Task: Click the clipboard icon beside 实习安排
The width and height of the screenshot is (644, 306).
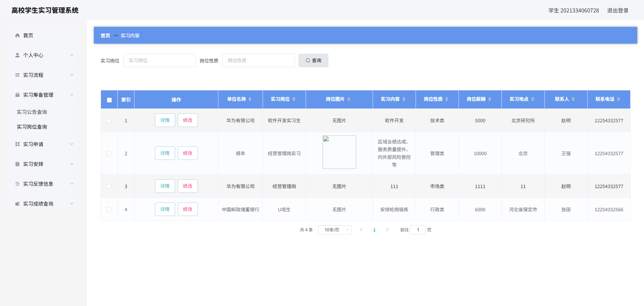Action: 17,164
